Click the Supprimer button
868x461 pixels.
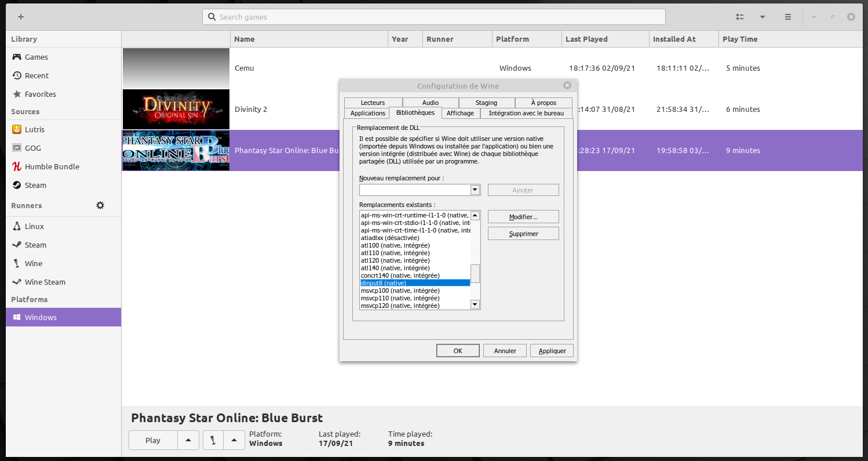click(x=523, y=234)
